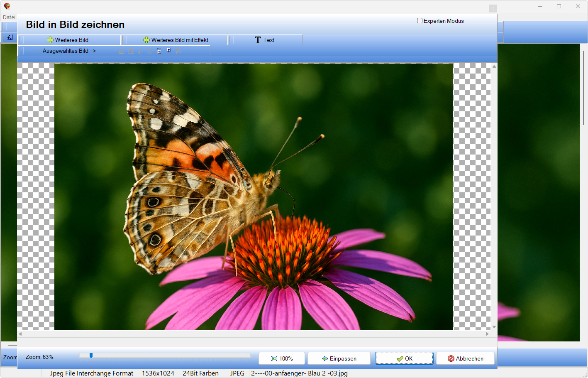Close the dialog with small gray x
Viewport: 588px width, 378px height.
point(493,8)
